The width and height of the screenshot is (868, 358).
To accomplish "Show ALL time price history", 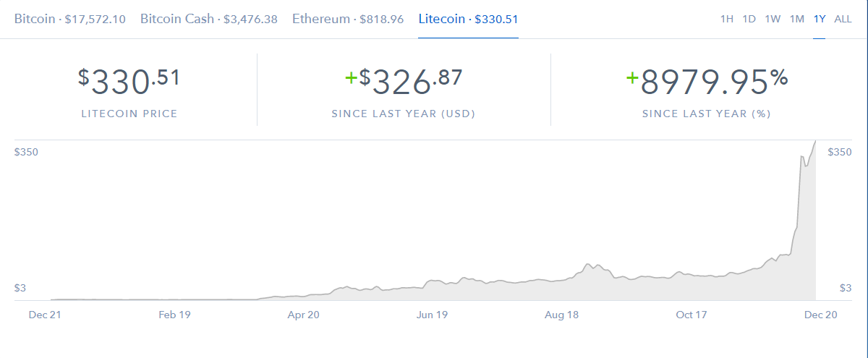I will pos(843,19).
